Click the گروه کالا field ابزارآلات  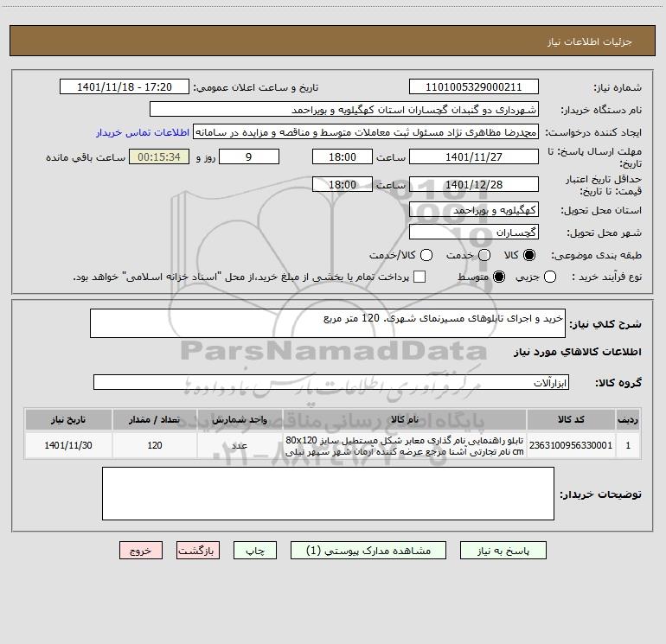coord(331,382)
